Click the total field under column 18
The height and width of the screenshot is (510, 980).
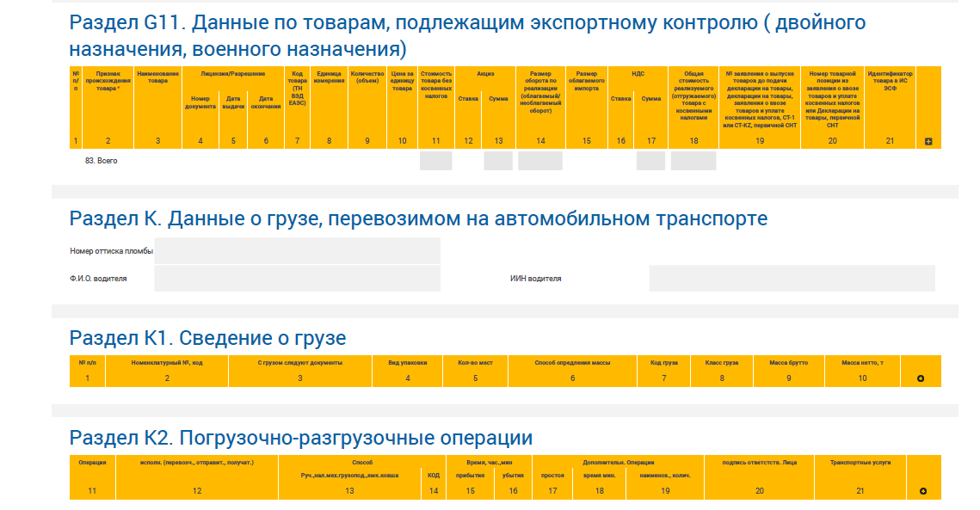(x=693, y=161)
